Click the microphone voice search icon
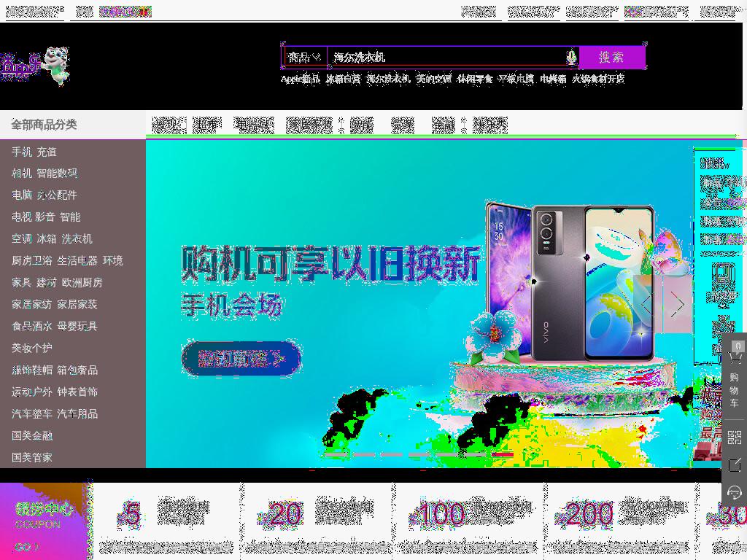Image resolution: width=747 pixels, height=560 pixels. (571, 57)
